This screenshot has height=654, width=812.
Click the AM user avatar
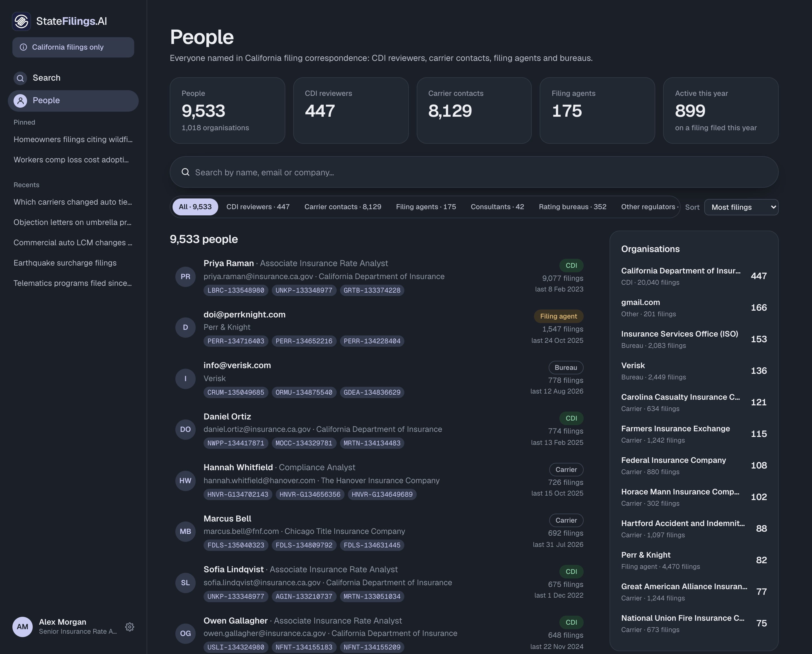(x=22, y=627)
